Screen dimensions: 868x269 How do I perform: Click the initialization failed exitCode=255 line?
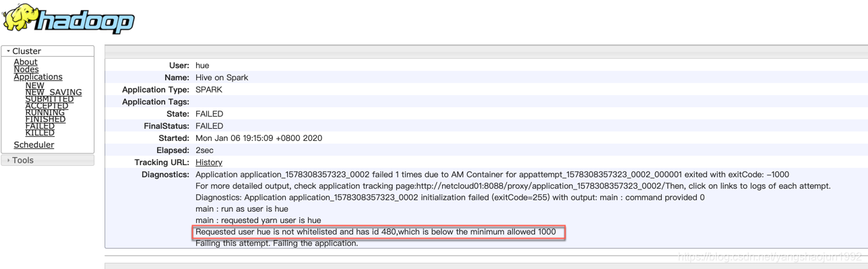pyautogui.click(x=450, y=198)
